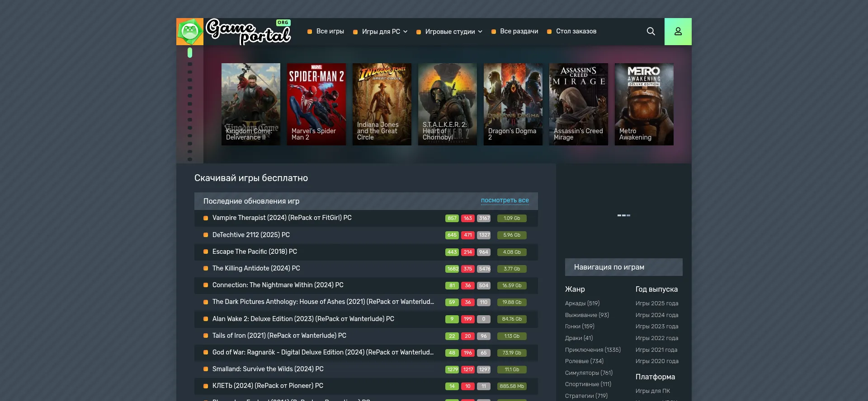Click the grey 964 badge for Escape The Pacific

coord(484,252)
